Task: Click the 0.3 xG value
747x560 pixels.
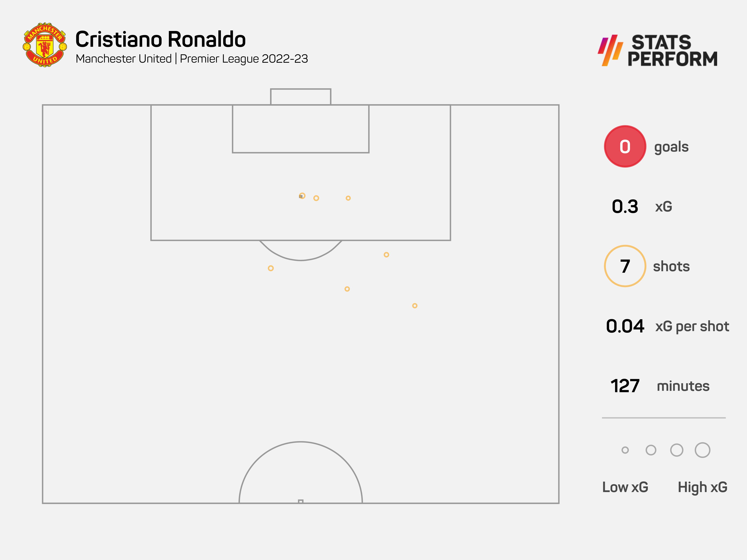Action: point(625,207)
